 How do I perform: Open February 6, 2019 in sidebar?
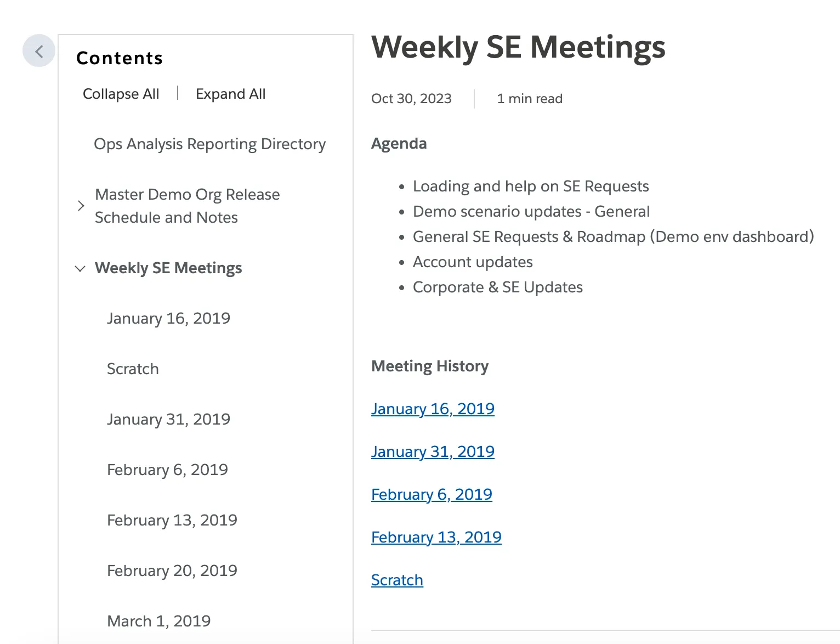coord(167,470)
